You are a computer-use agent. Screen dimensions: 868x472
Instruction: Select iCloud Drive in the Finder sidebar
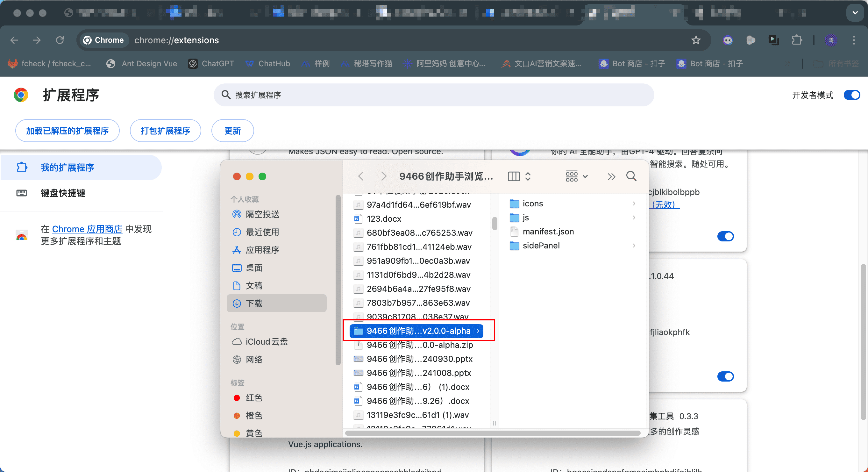(276, 341)
